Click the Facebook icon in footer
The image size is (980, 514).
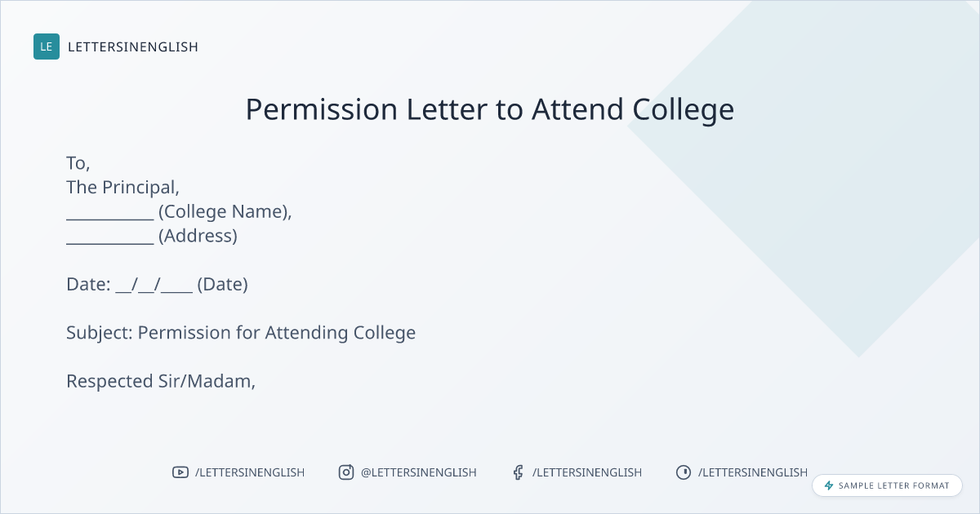[518, 472]
